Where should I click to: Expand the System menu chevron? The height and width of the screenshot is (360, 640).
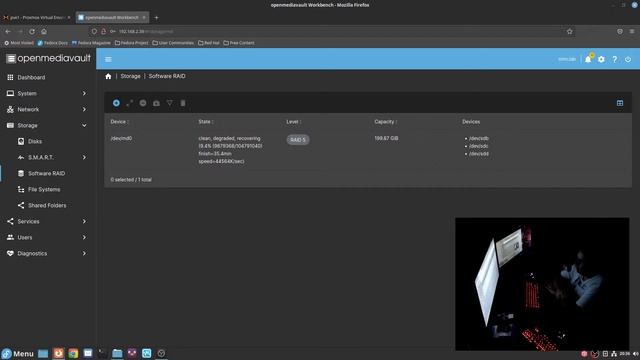coord(84,93)
